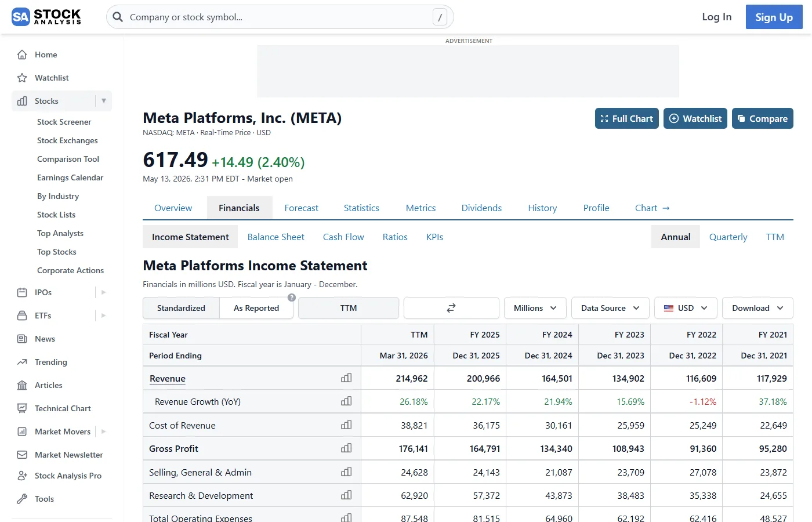Image resolution: width=812 pixels, height=522 pixels.
Task: Click the search magnifier icon
Action: click(x=118, y=17)
